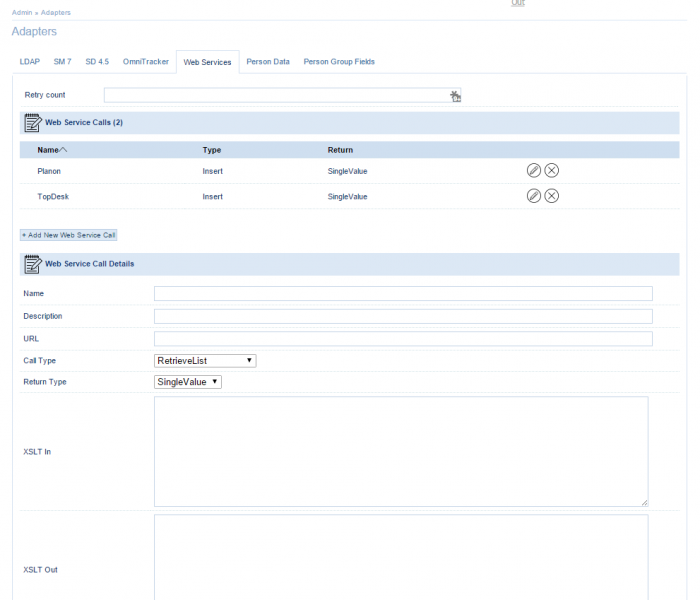
Task: Click the Return column header
Action: [340, 150]
